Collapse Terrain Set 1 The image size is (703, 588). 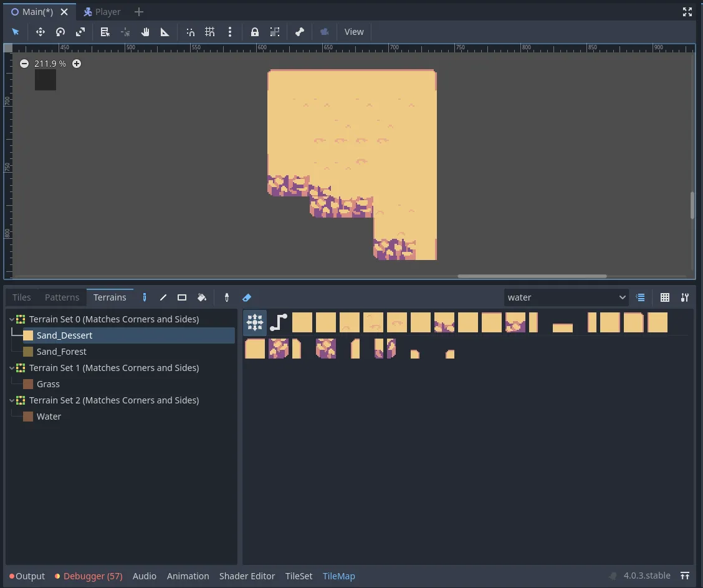pos(12,368)
